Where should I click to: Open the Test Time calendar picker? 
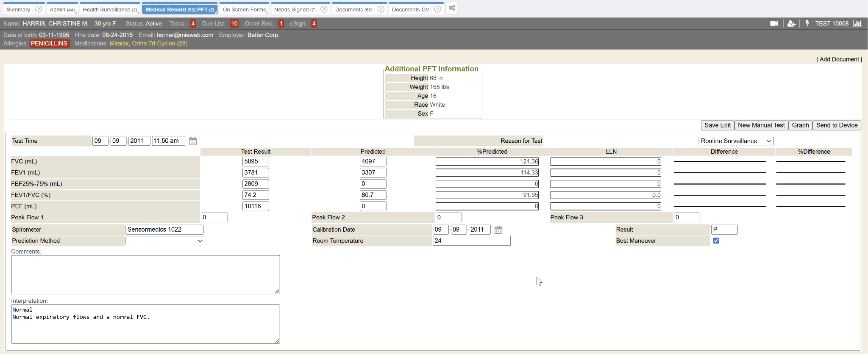(193, 141)
